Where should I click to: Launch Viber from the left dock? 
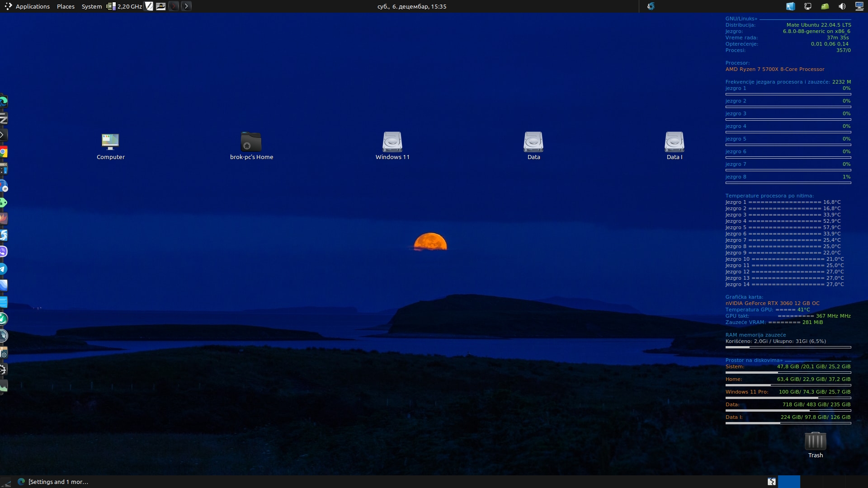click(x=3, y=252)
